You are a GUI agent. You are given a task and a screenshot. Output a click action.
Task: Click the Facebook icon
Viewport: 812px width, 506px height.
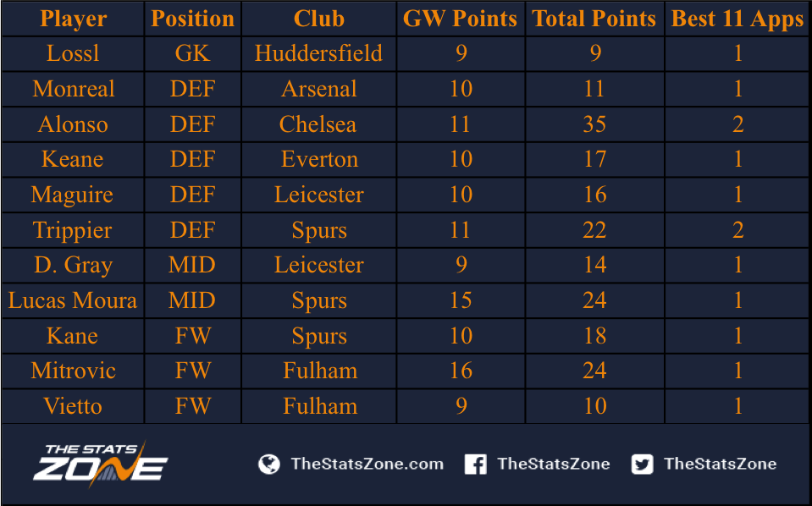point(475,464)
